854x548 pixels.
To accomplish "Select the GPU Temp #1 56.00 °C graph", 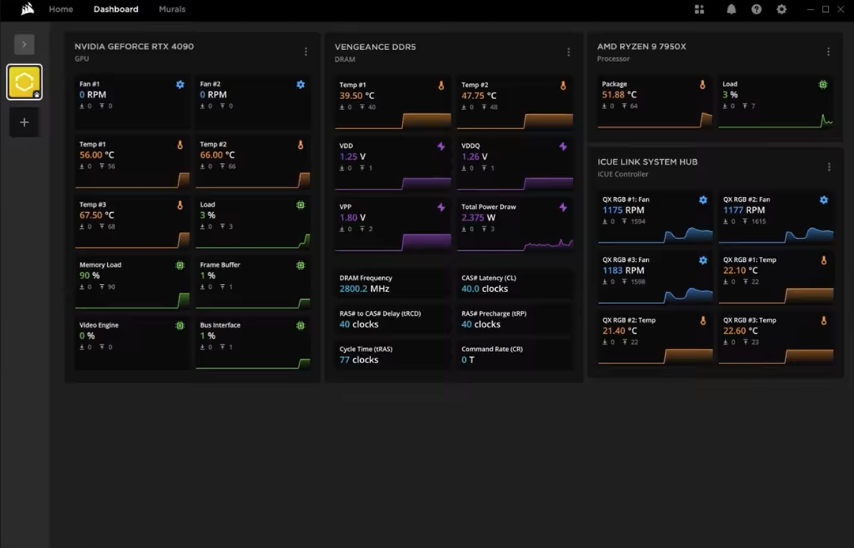I will (x=132, y=181).
